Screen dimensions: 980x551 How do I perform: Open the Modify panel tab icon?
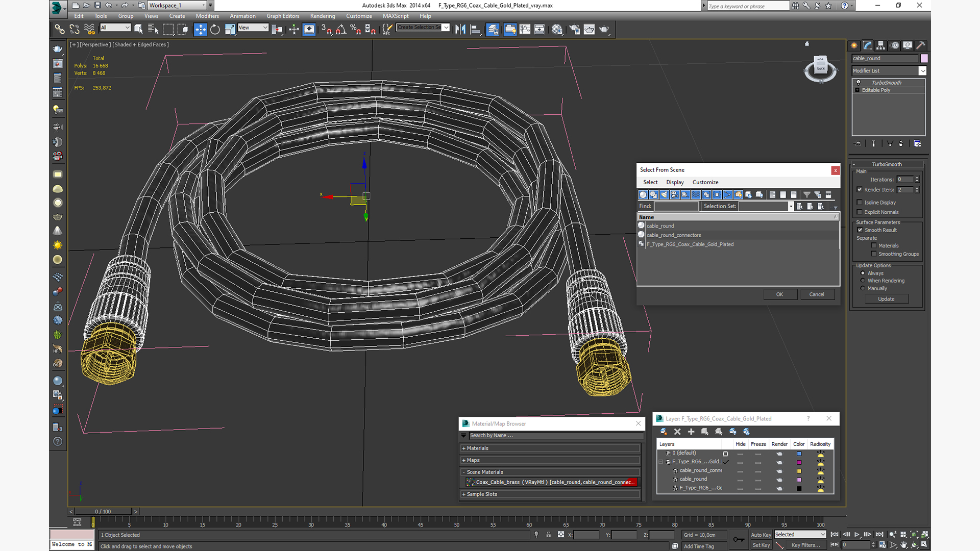pos(867,45)
